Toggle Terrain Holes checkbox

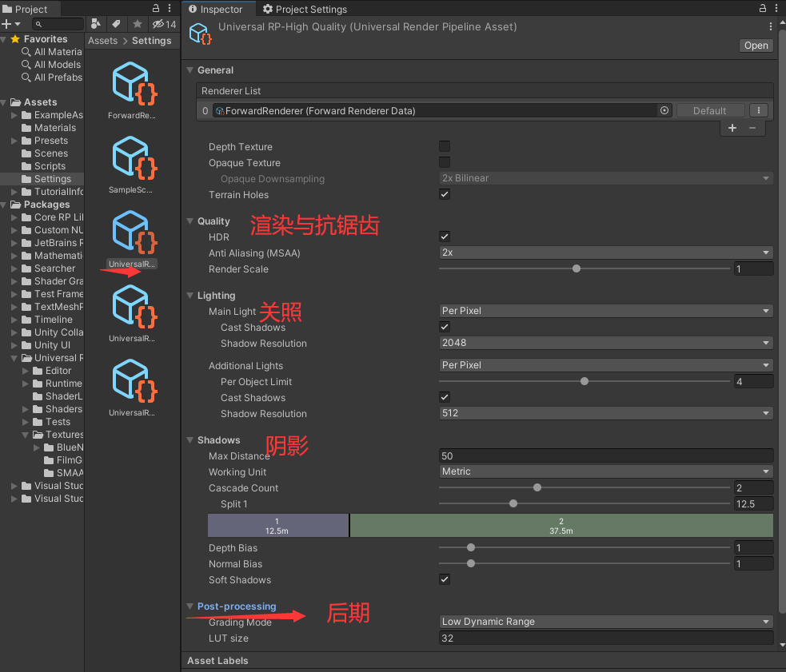444,194
